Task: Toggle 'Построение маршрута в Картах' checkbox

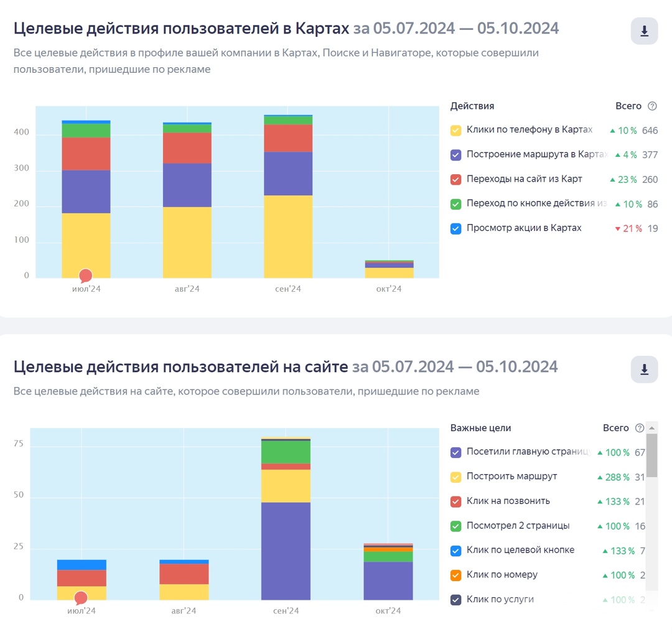Action: (455, 155)
